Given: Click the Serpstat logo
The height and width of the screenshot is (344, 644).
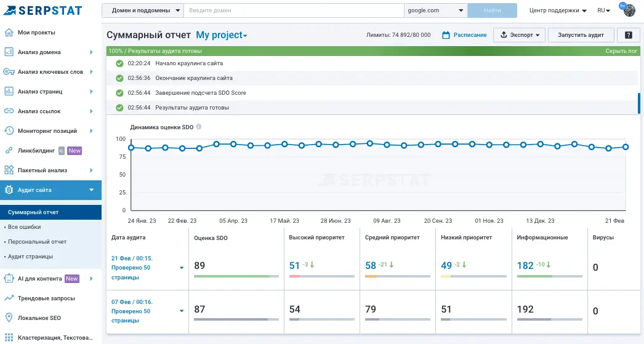Looking at the screenshot, I should tap(42, 10).
